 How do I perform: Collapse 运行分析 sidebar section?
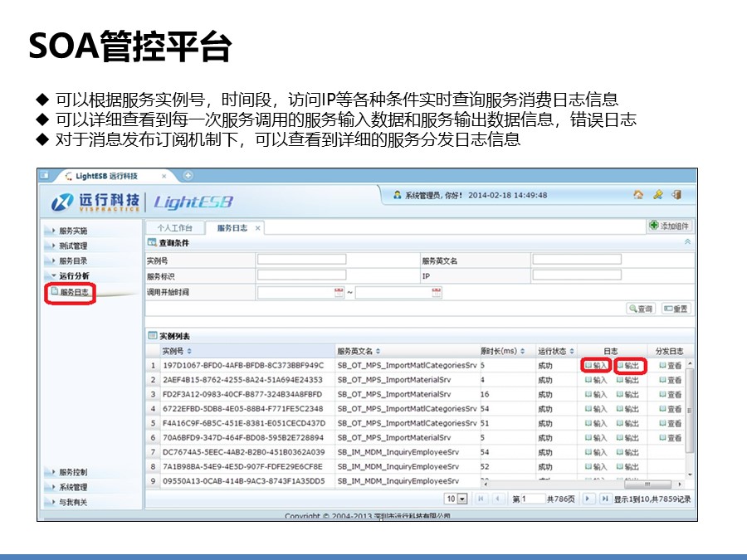click(74, 275)
